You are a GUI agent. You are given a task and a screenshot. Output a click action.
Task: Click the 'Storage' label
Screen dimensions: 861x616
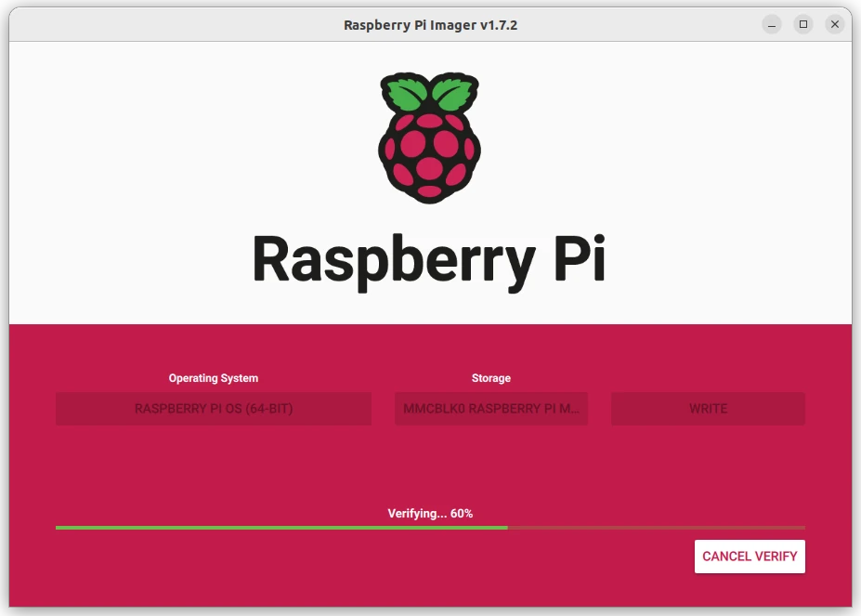pos(491,378)
